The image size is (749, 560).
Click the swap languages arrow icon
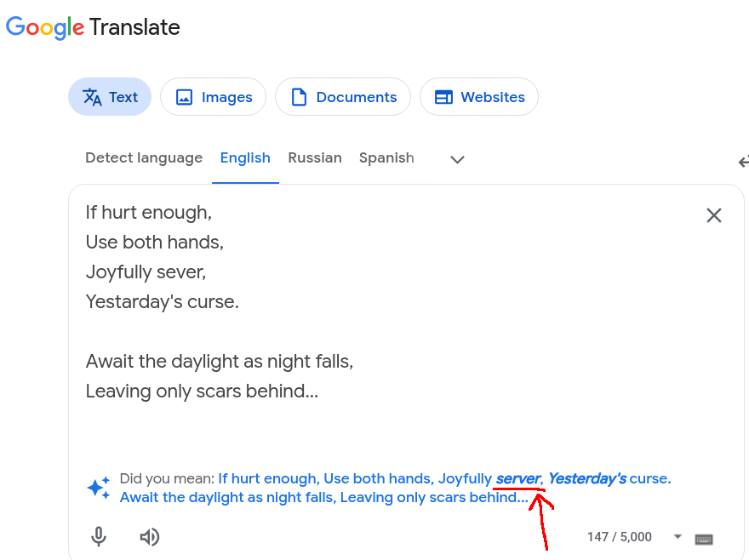tap(743, 163)
